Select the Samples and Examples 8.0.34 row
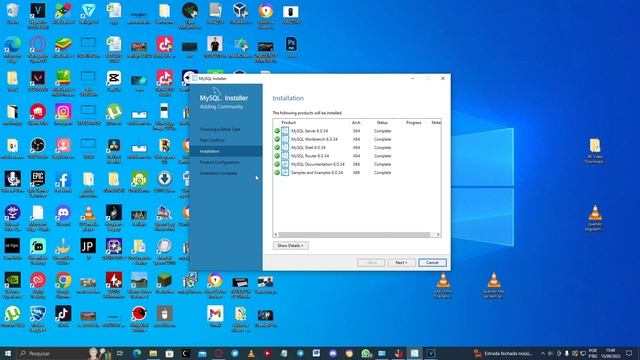The width and height of the screenshot is (640, 360). (x=357, y=173)
